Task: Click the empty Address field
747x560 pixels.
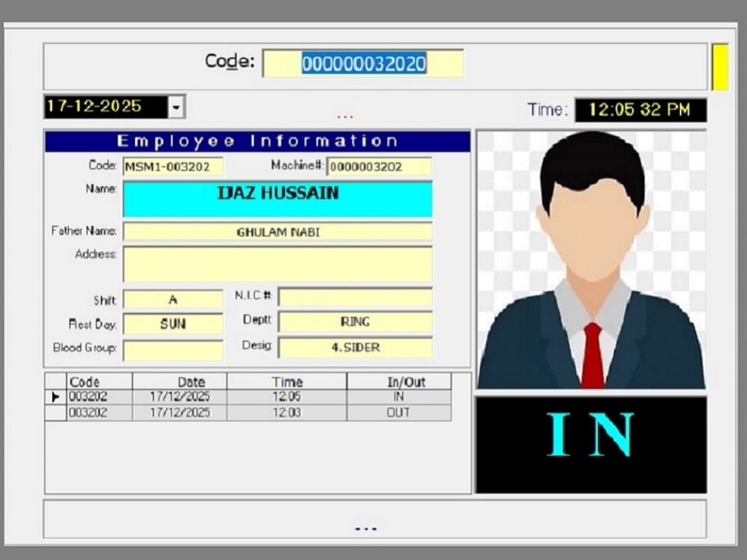Action: coord(278,264)
